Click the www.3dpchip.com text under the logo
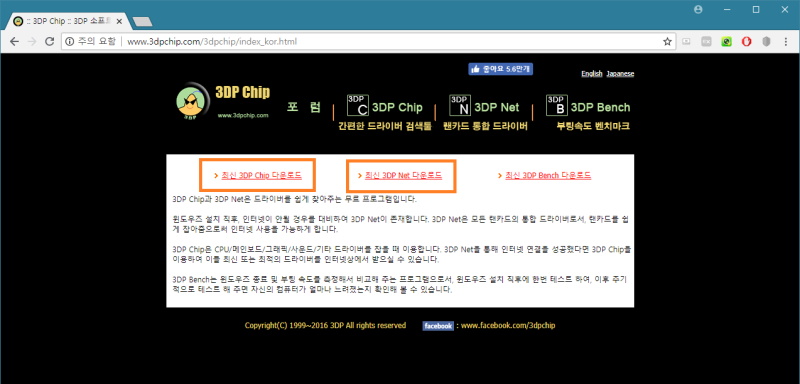The height and width of the screenshot is (384, 800). pos(243,116)
